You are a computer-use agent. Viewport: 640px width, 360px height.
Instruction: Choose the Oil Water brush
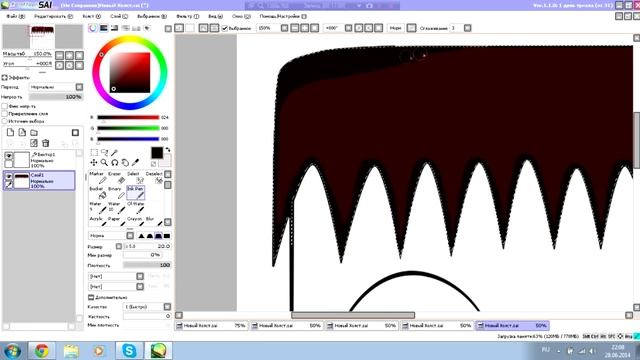click(x=136, y=208)
